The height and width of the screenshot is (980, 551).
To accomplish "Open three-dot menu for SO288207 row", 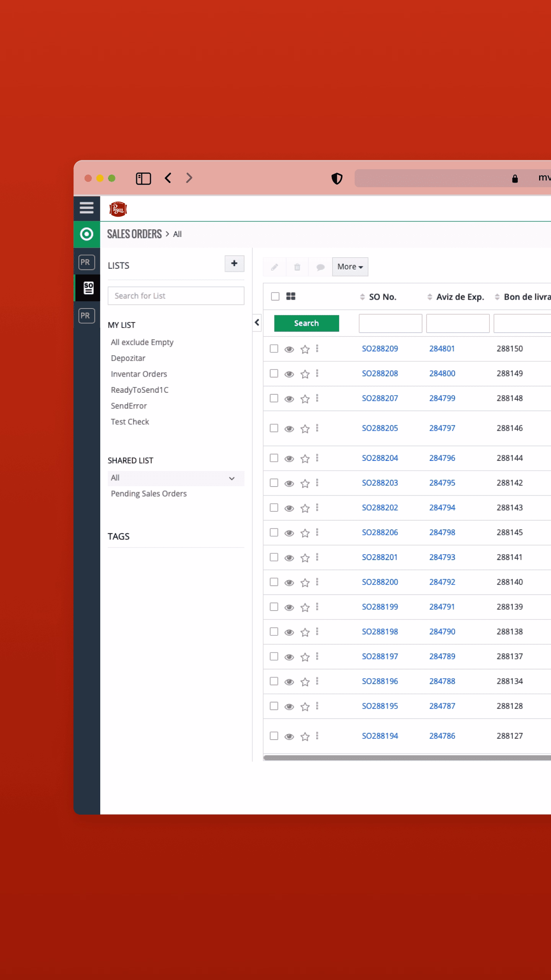I will point(317,399).
